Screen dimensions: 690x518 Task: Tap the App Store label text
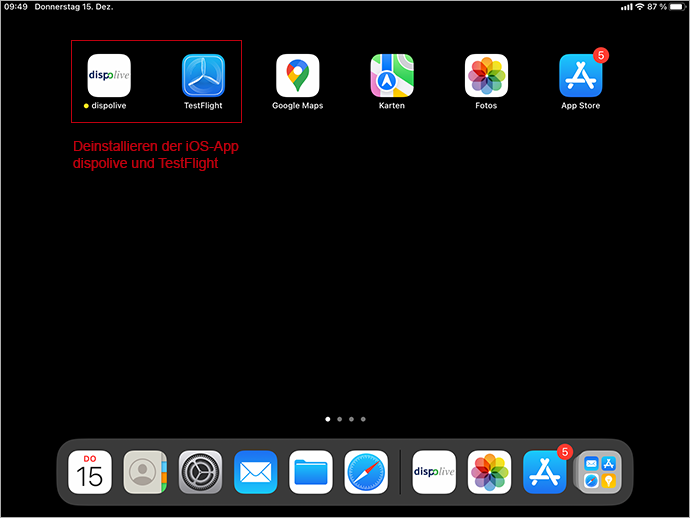coord(580,106)
